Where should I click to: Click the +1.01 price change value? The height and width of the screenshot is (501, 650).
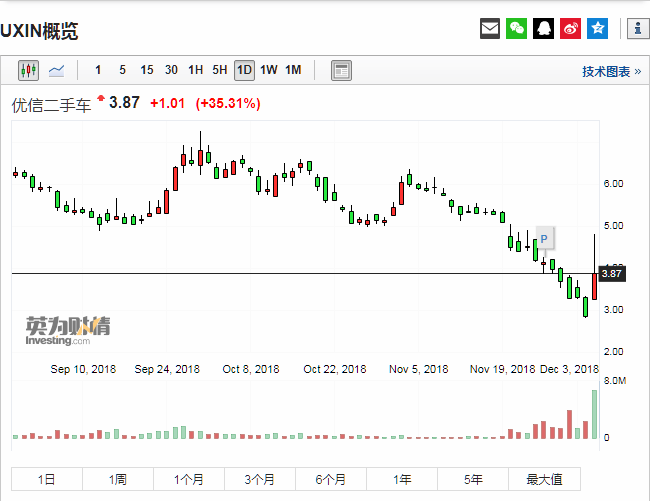tap(167, 103)
